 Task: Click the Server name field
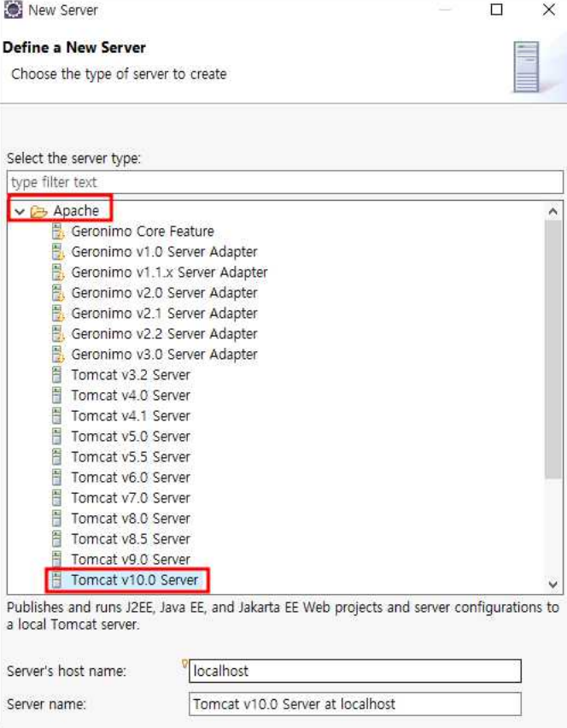[x=355, y=704]
